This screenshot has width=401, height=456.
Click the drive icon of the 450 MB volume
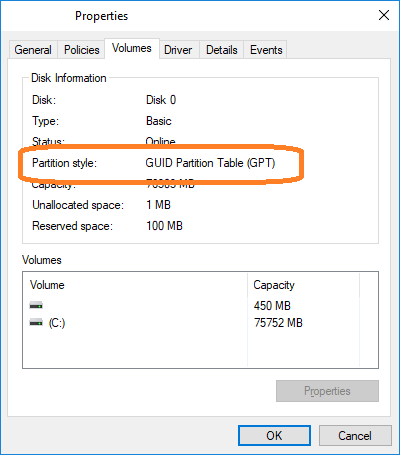[x=36, y=305]
